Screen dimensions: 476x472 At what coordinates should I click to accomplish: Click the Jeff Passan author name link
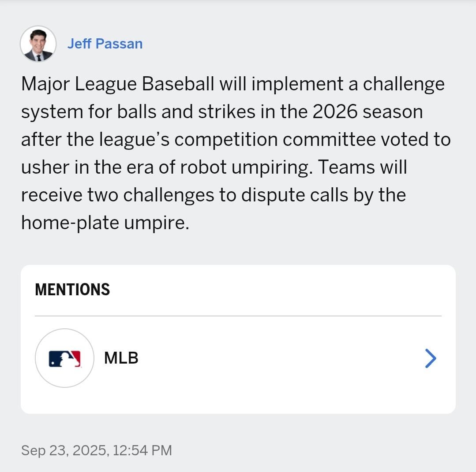(105, 44)
